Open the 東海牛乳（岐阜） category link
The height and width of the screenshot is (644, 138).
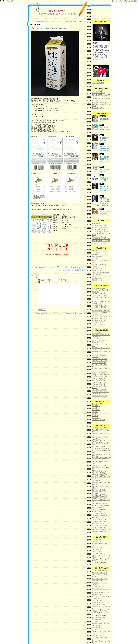click(80, 268)
